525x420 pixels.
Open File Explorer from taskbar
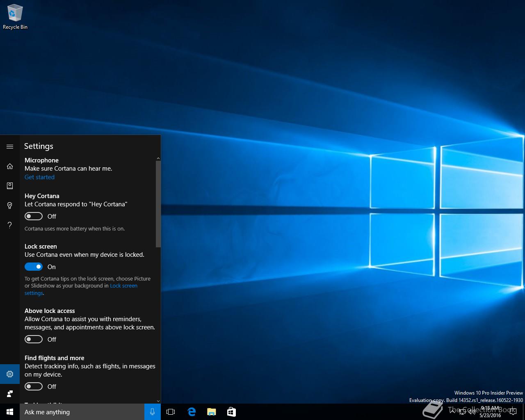coord(211,412)
